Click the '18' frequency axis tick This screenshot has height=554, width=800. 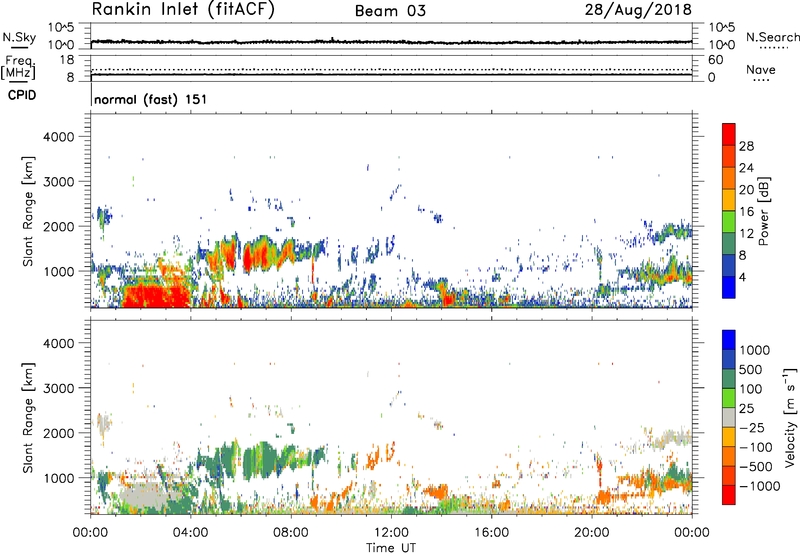pos(66,60)
